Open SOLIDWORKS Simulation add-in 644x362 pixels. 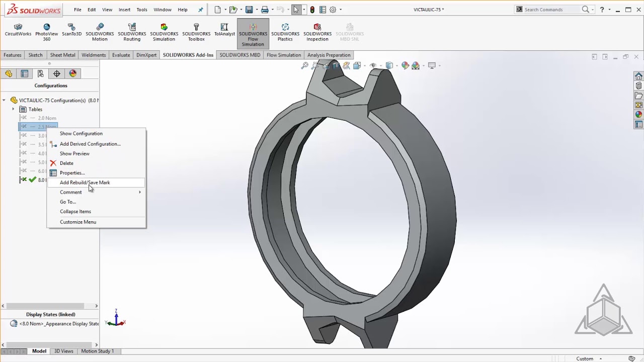(164, 32)
